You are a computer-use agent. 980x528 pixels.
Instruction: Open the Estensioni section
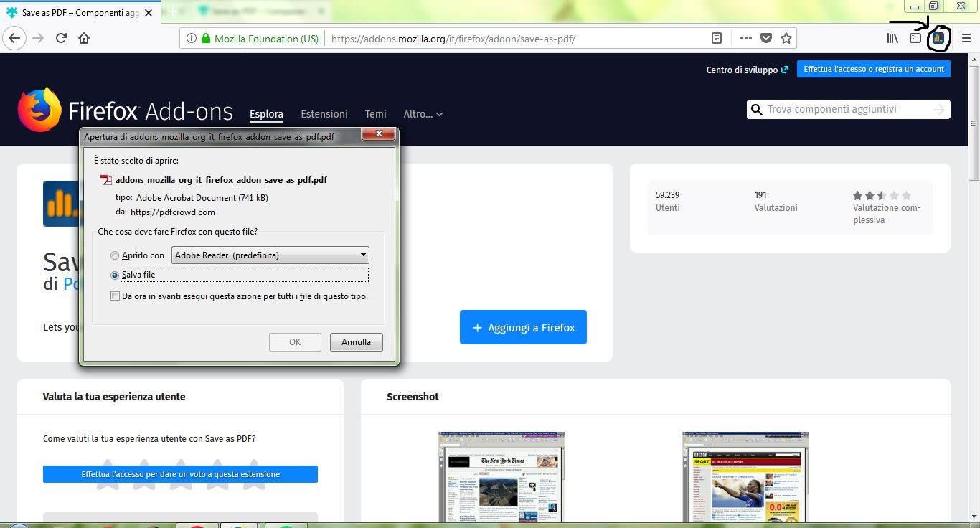coord(324,114)
